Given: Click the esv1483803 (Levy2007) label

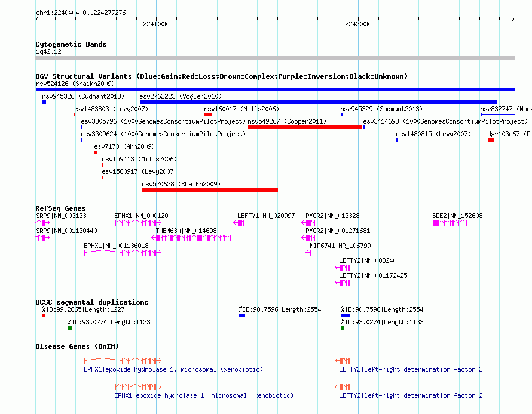Looking at the screenshot, I should (x=111, y=109).
